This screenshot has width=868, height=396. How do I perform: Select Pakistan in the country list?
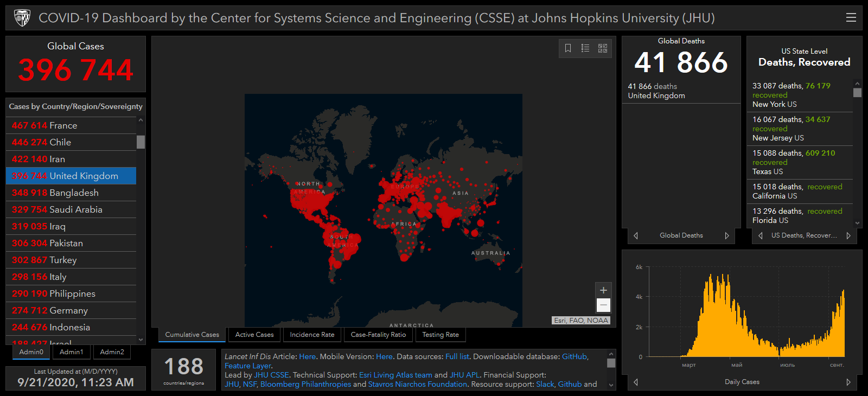click(x=71, y=243)
